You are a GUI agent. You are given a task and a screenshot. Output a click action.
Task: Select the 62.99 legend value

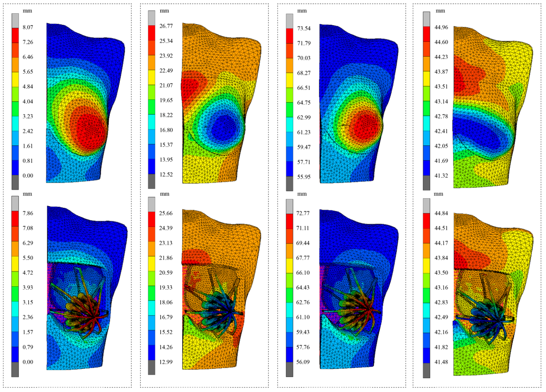(304, 118)
